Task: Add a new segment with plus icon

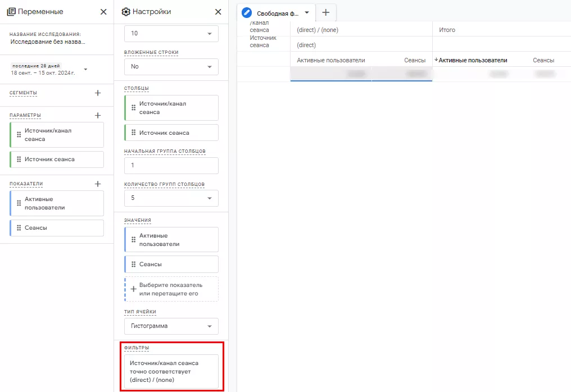Action: pyautogui.click(x=98, y=93)
